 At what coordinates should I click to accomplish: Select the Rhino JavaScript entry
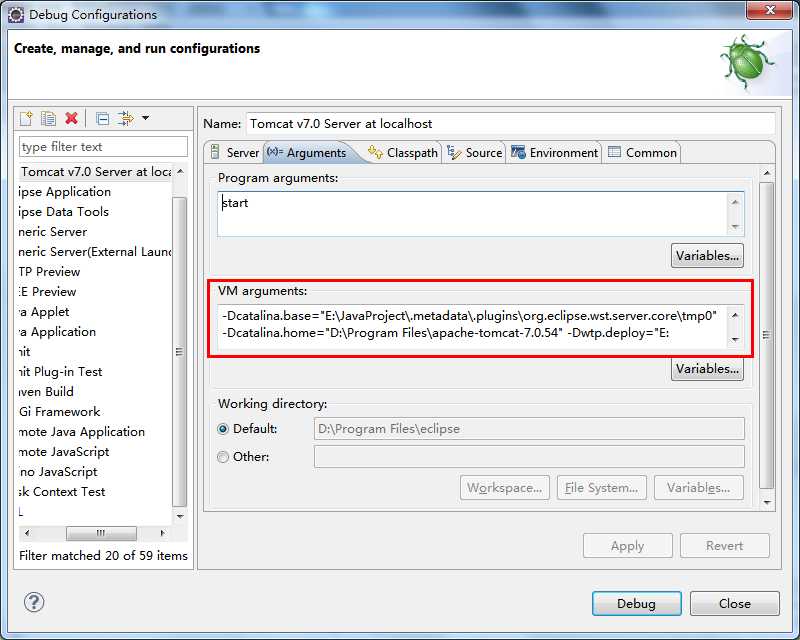pyautogui.click(x=58, y=472)
